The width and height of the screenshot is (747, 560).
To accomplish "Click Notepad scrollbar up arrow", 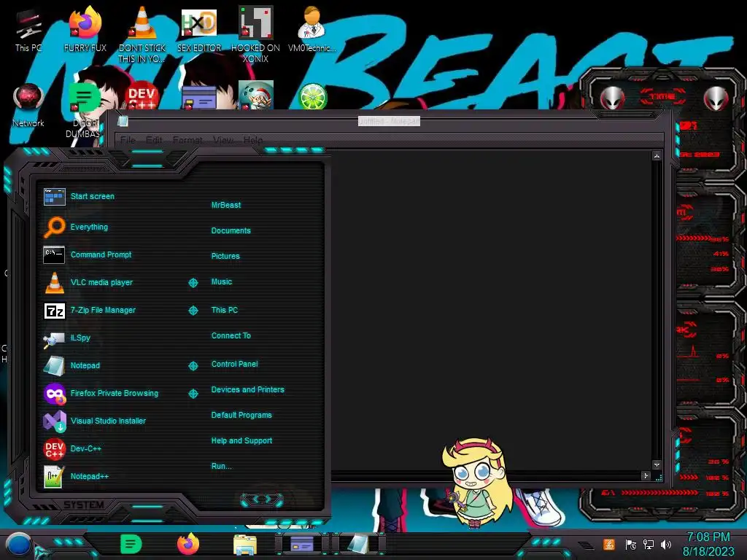I will pyautogui.click(x=657, y=156).
